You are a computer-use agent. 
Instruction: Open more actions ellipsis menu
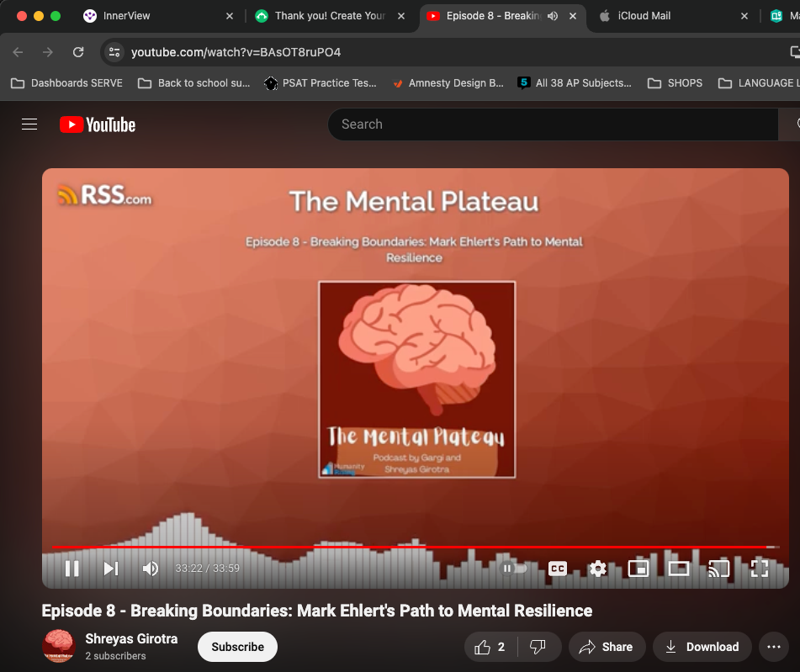click(773, 647)
